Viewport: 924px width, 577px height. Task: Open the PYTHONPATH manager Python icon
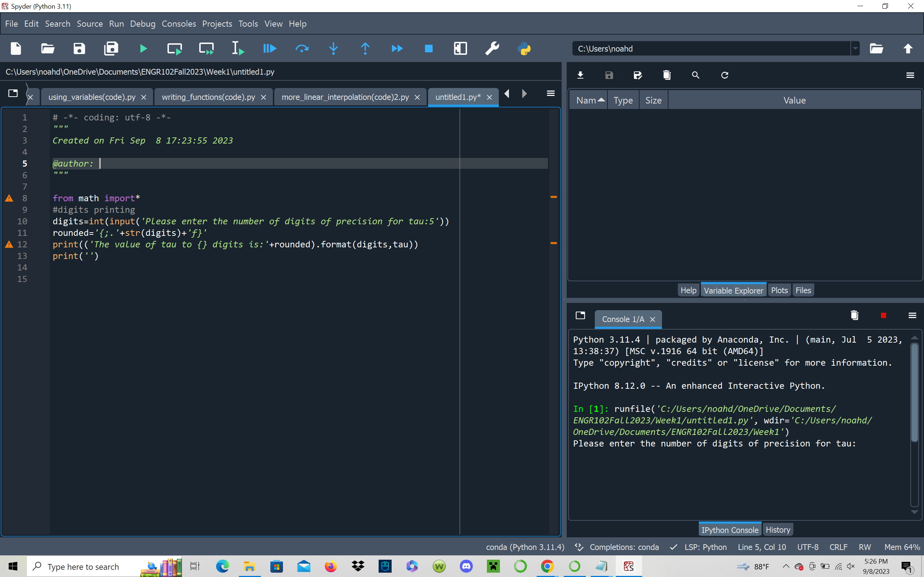tap(524, 48)
